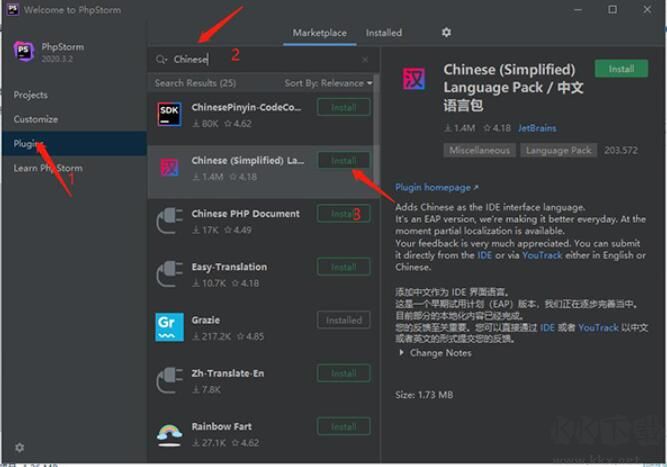The height and width of the screenshot is (467, 667).
Task: Install Chinese Simplified plugin from list
Action: [344, 160]
